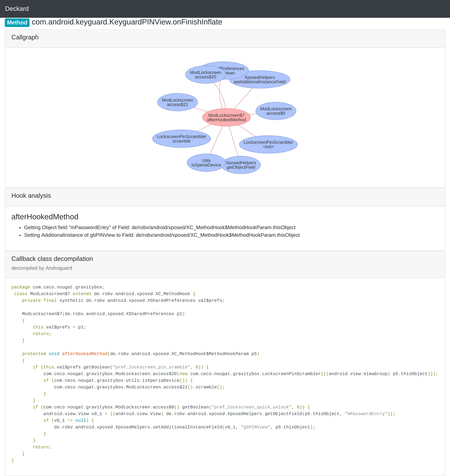The image size is (450, 476).
Task: Click the method title com.android.keyguard.KeyguardPINView.onFinishInflate
Action: pyautogui.click(x=127, y=22)
